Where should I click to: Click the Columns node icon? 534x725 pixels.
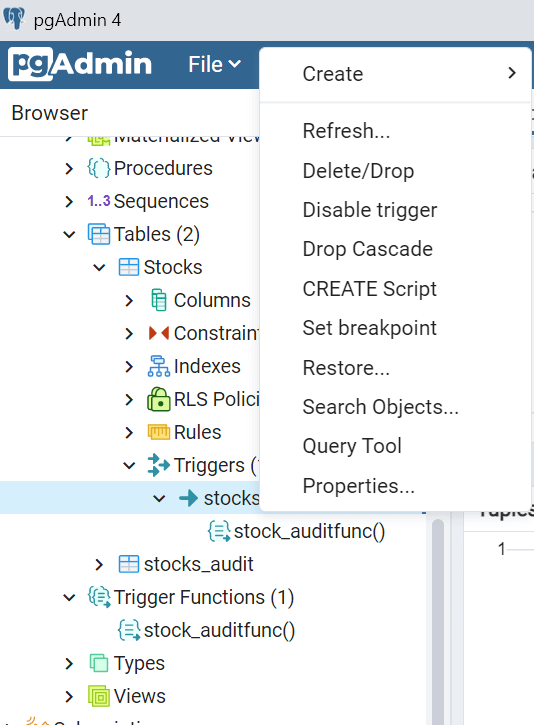tap(159, 300)
